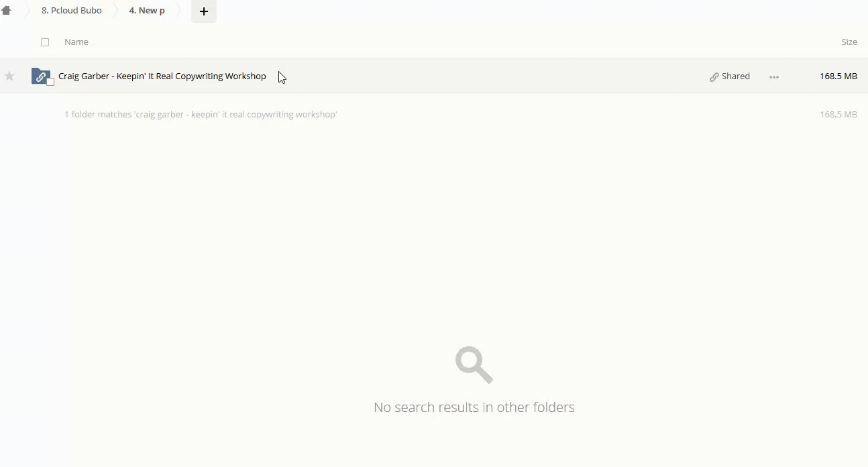Tick the select-all checkbox beside Name
Viewport: 868px width, 467px height.
coord(45,42)
